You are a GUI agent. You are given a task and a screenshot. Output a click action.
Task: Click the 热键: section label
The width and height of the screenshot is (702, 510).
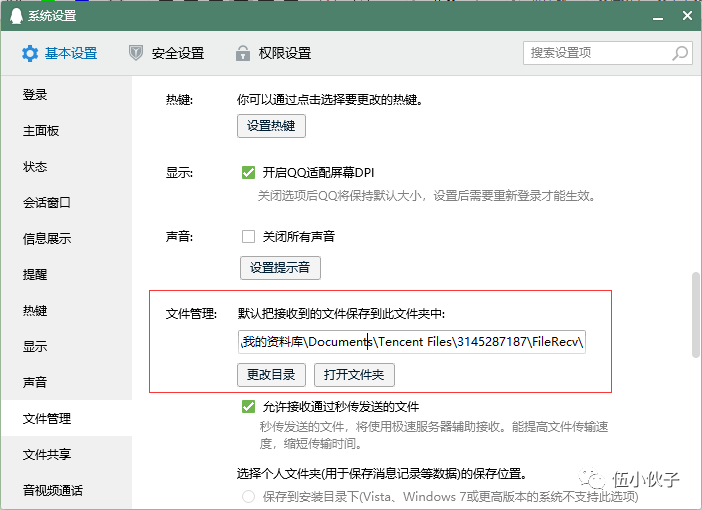tap(179, 99)
